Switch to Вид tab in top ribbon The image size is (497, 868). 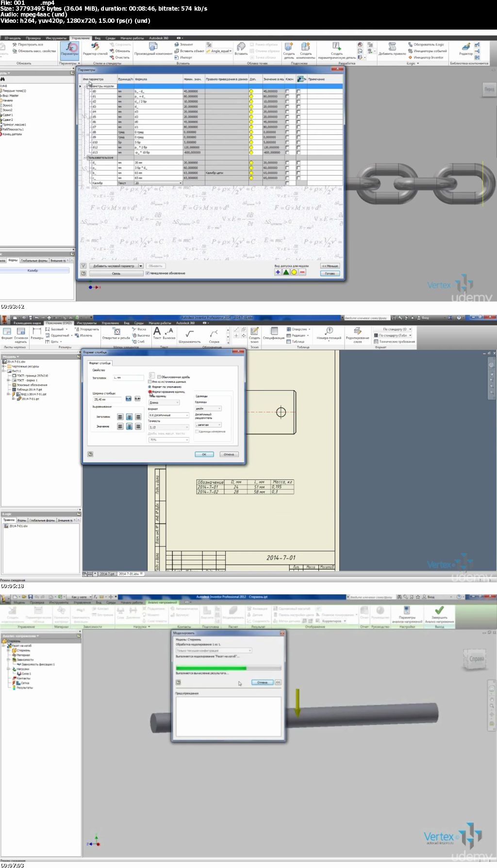98,38
